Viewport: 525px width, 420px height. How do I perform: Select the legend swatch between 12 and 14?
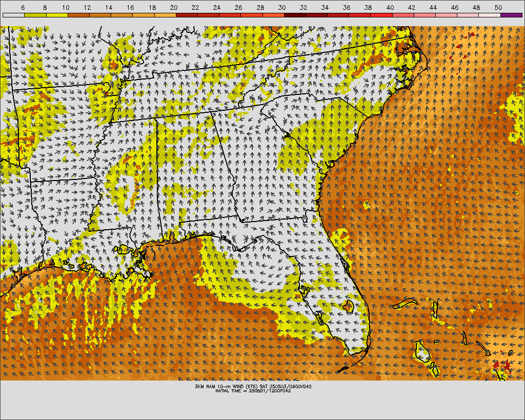tap(100, 15)
